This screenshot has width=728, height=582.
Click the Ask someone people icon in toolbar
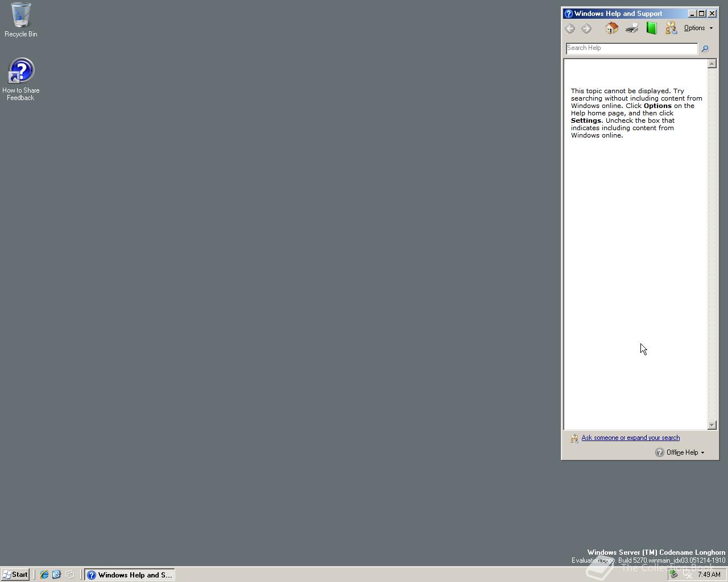671,28
